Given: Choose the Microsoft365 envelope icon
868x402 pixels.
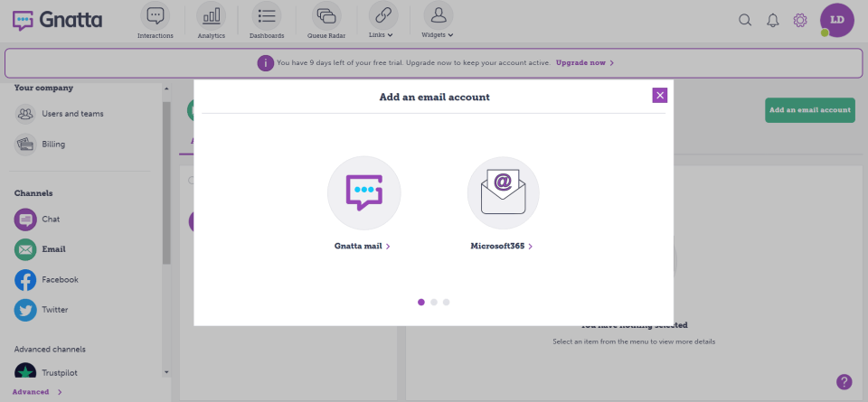Looking at the screenshot, I should 503,193.
